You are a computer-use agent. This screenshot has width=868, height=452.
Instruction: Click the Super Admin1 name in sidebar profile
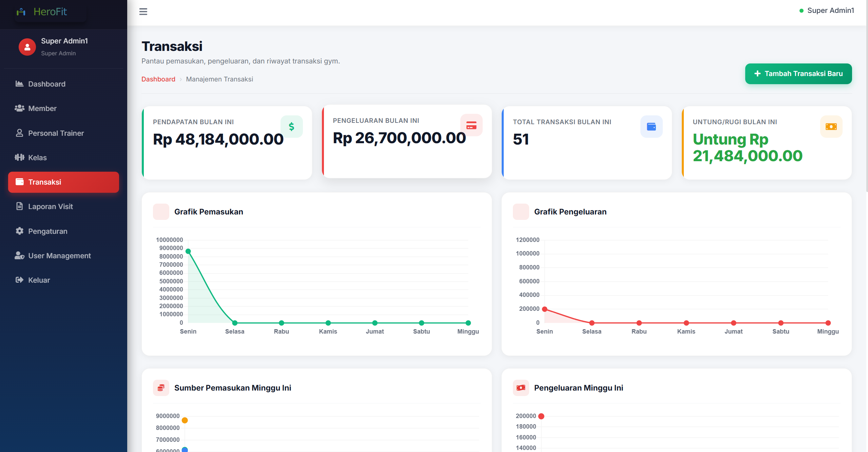(x=64, y=41)
